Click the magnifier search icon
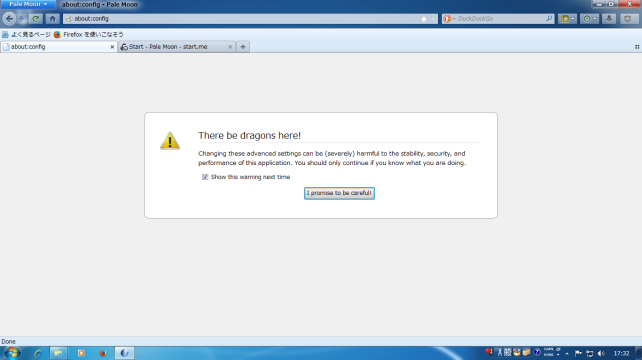 [549, 19]
